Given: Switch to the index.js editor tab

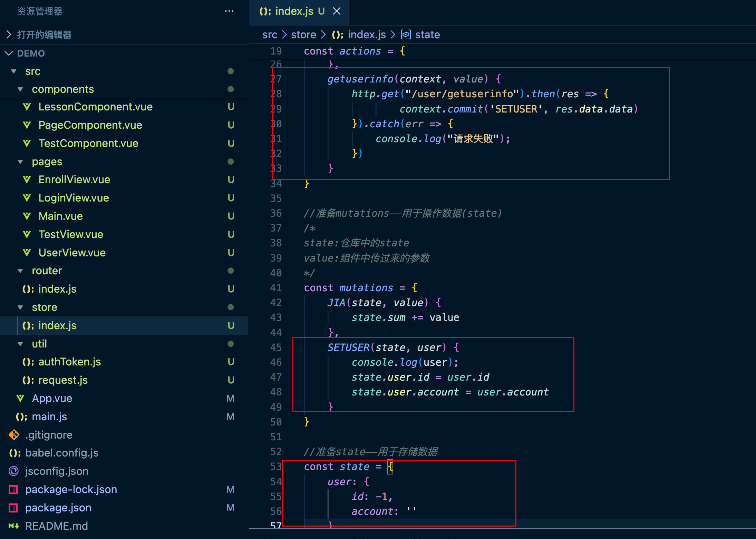Looking at the screenshot, I should 294,11.
